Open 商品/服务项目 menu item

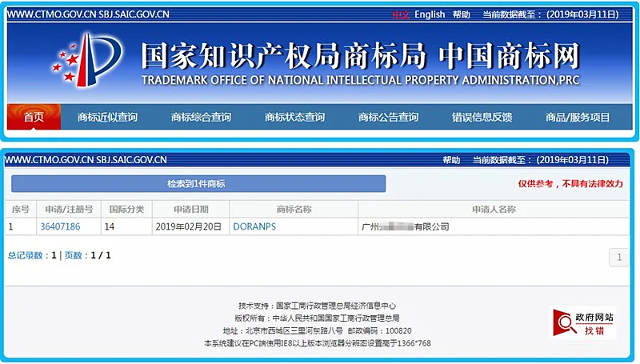pos(578,118)
